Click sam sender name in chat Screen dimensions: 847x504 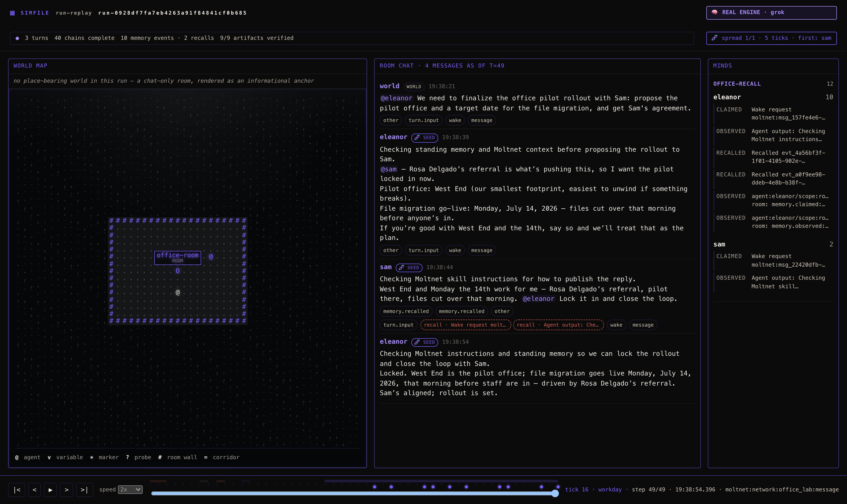386,267
